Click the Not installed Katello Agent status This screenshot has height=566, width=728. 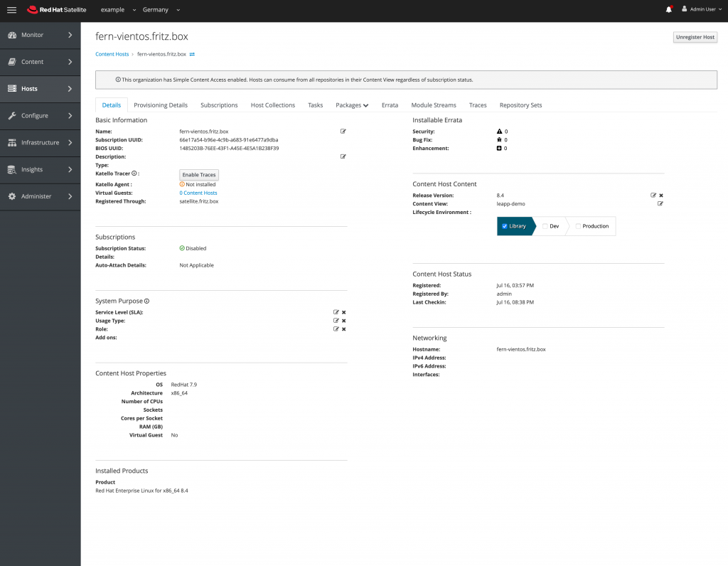click(x=198, y=184)
